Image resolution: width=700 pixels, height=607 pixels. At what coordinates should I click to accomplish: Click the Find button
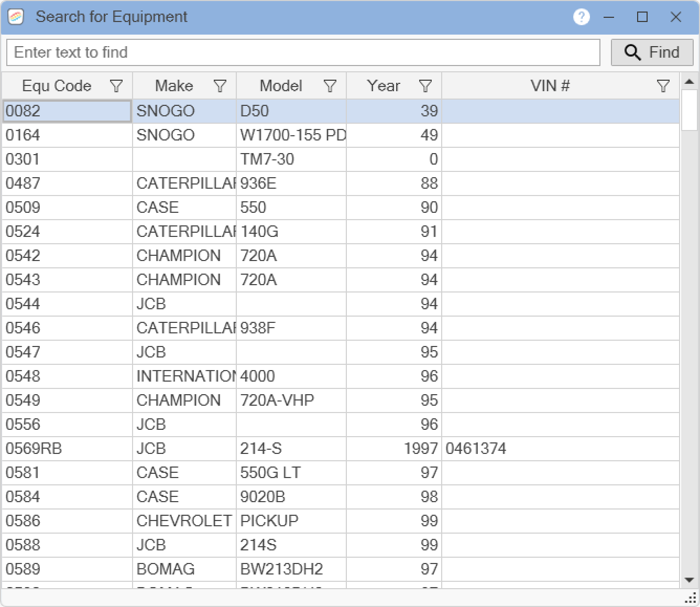click(x=652, y=52)
